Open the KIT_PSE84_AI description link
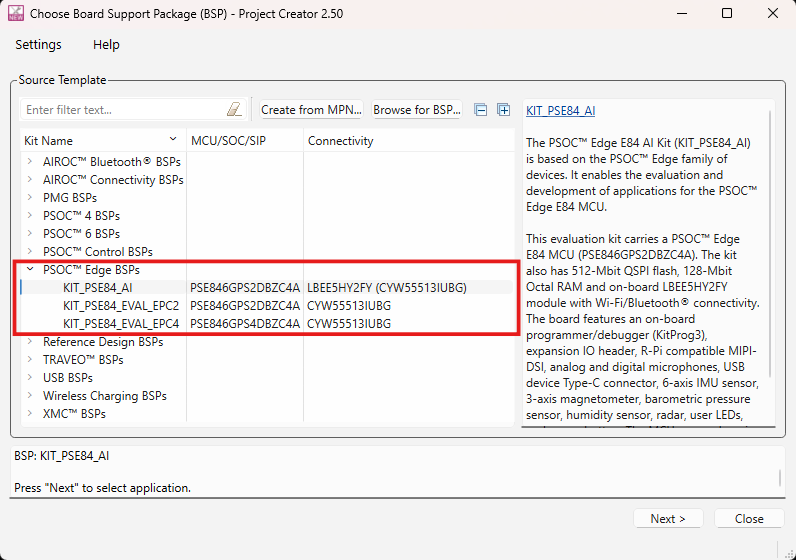The image size is (796, 560). click(560, 111)
